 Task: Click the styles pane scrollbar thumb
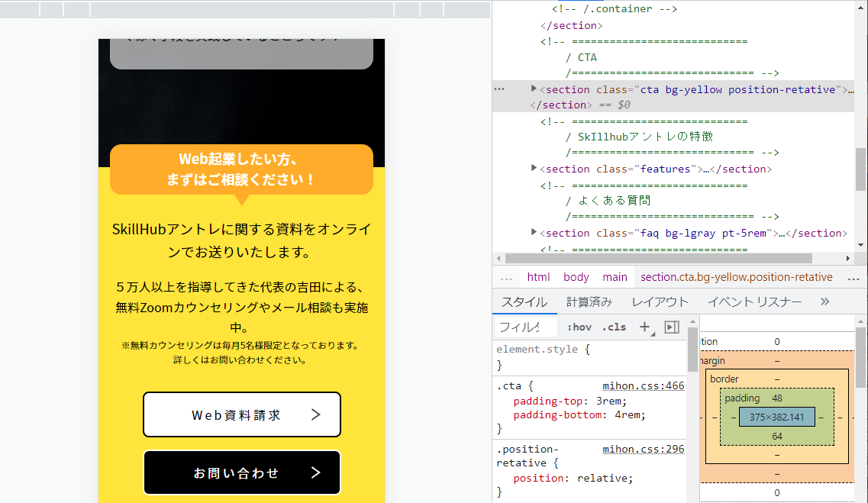tap(692, 350)
